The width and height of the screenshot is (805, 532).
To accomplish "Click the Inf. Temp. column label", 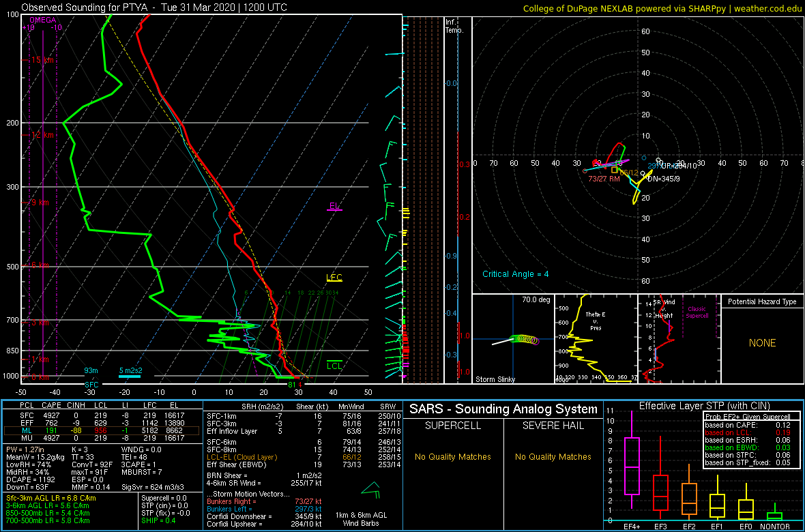I will pos(454,26).
